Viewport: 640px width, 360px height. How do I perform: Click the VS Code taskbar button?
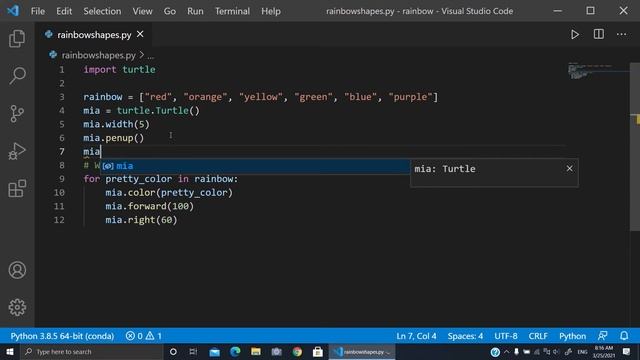point(362,351)
